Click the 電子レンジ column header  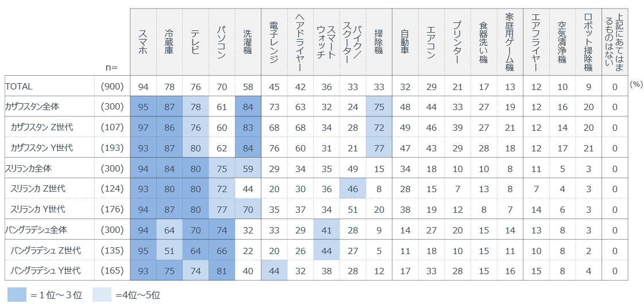pos(274,42)
